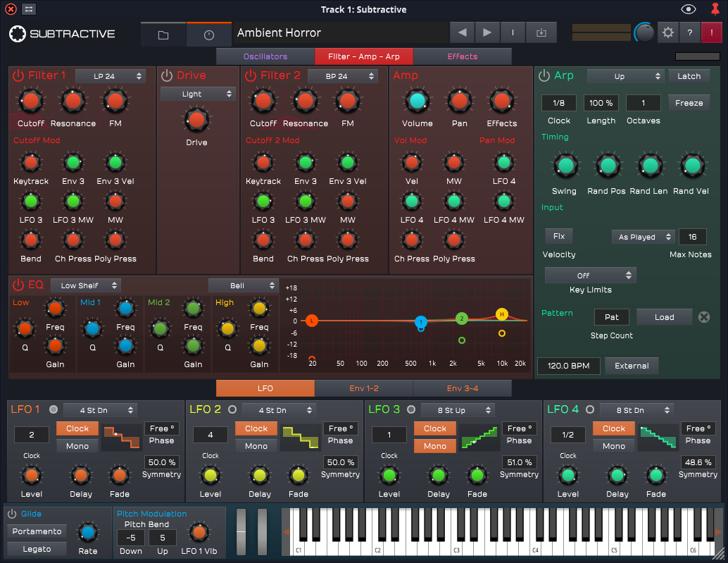Clear the arp pattern with X icon
This screenshot has height=563, width=728.
click(704, 317)
